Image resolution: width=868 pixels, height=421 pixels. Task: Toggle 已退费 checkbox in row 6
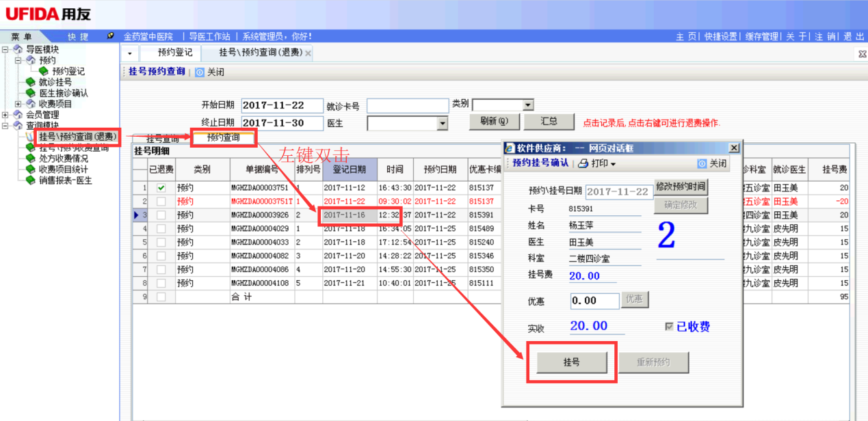click(x=161, y=256)
